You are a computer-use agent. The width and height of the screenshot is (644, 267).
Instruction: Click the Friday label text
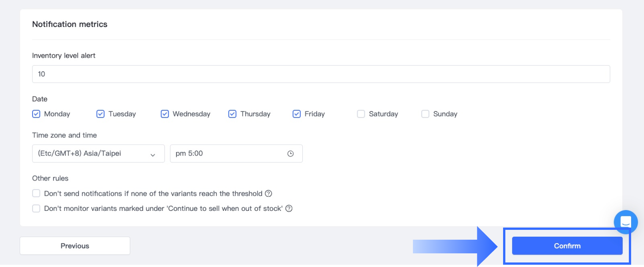click(314, 114)
